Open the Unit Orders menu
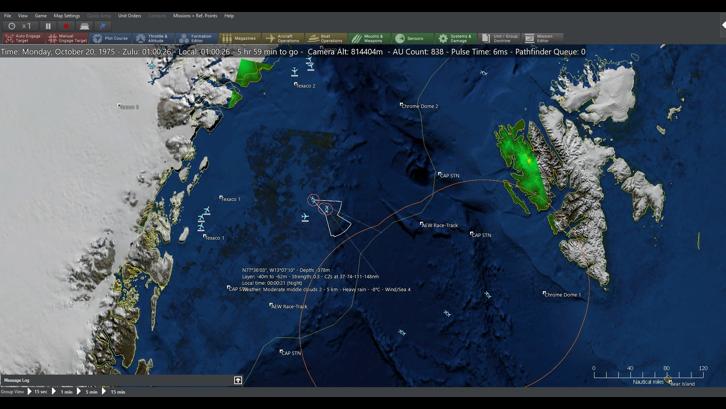726x409 pixels. point(129,16)
